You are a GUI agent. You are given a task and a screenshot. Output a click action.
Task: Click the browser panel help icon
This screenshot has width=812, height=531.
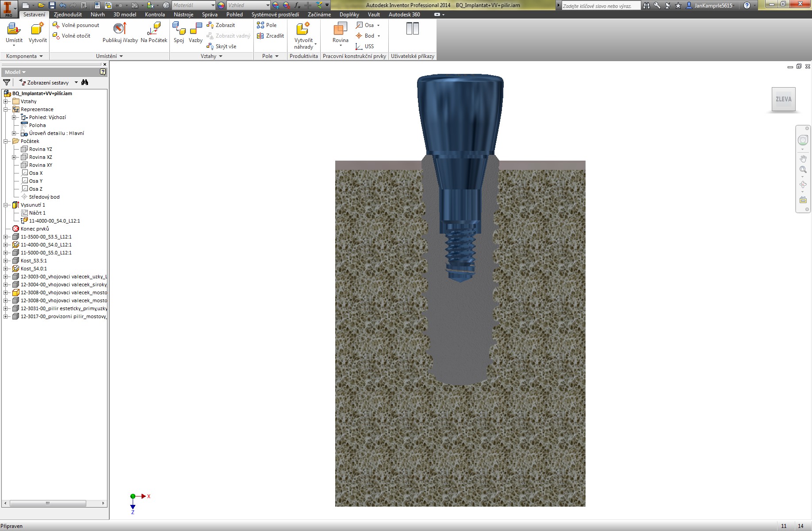pyautogui.click(x=103, y=72)
